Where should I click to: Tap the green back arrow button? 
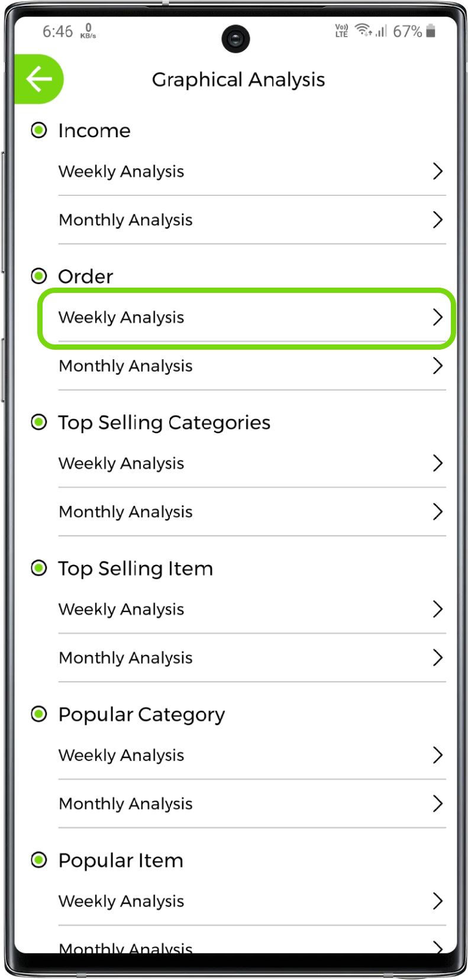click(38, 79)
